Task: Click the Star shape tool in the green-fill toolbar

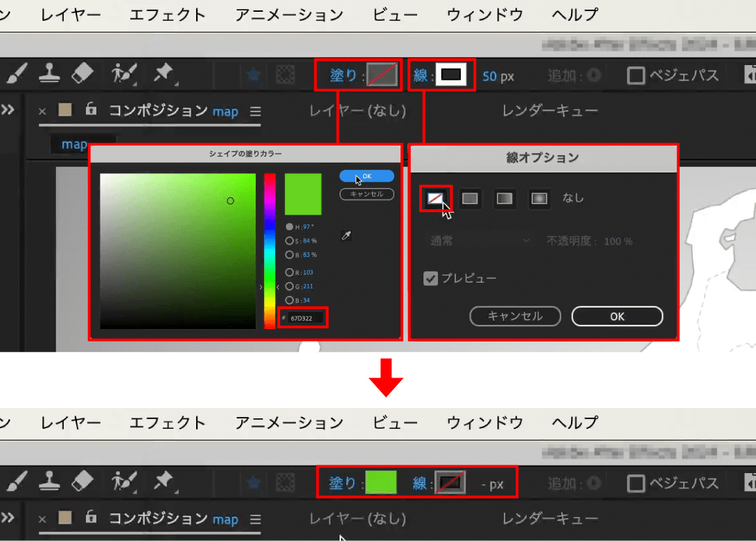Action: [x=254, y=482]
